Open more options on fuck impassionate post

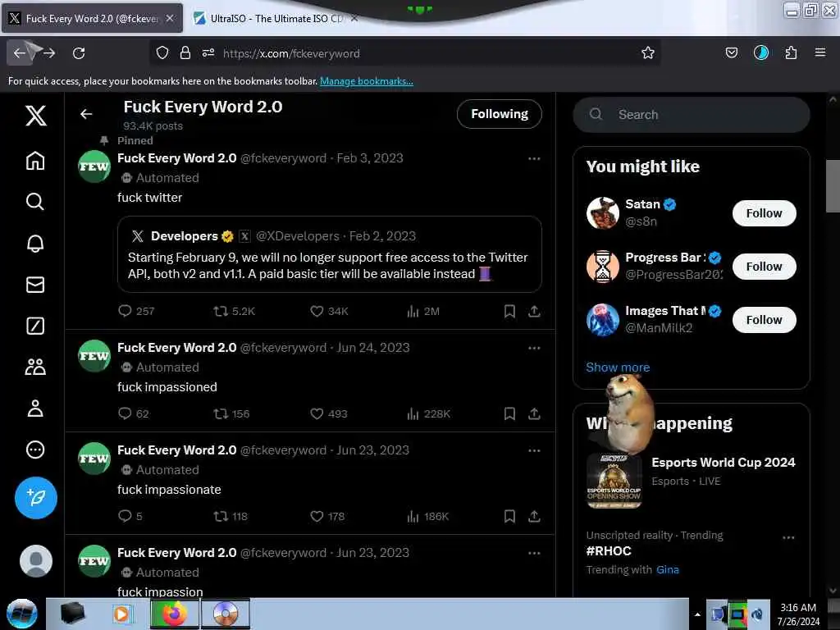click(534, 450)
